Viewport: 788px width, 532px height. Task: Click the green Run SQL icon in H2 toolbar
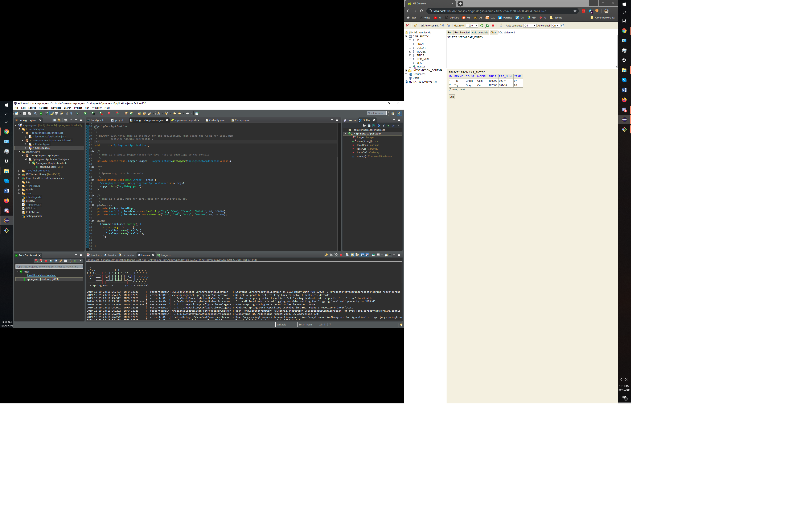pyautogui.click(x=481, y=26)
